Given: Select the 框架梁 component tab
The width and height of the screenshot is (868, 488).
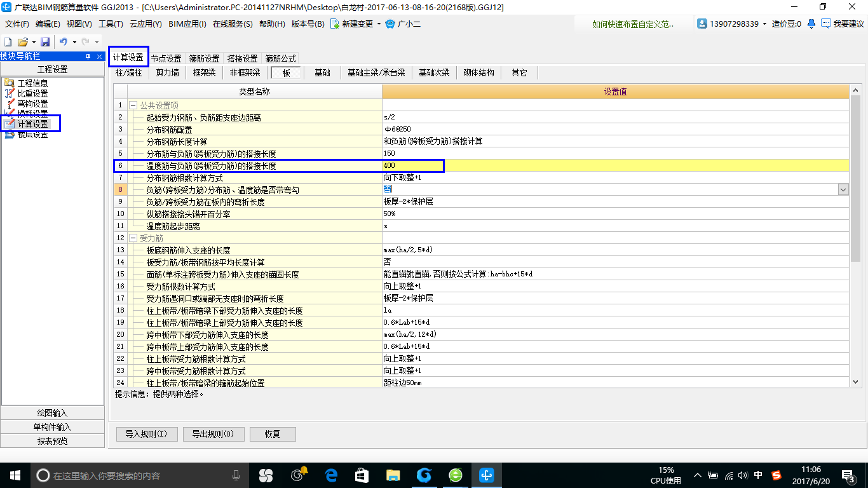Looking at the screenshot, I should click(205, 72).
